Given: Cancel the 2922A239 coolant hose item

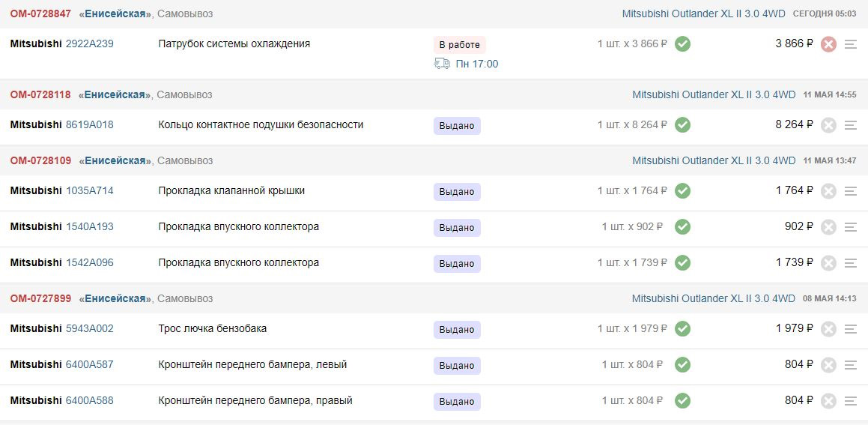Looking at the screenshot, I should pyautogui.click(x=828, y=44).
